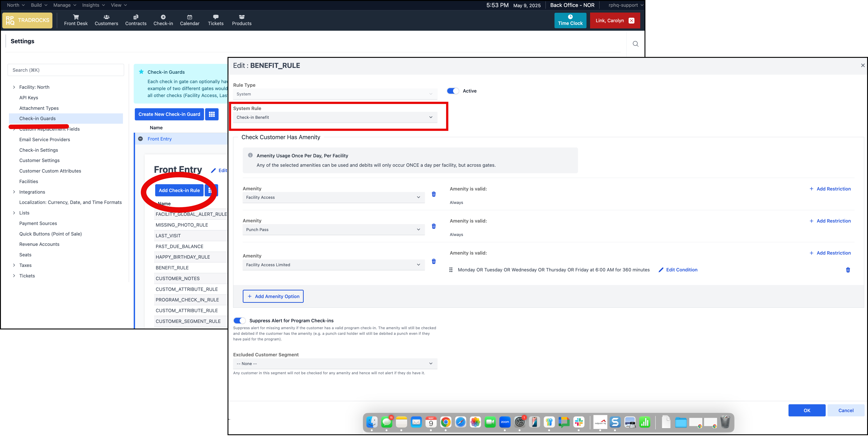The height and width of the screenshot is (437, 868).
Task: Open Tickets from the toolbar
Action: click(216, 20)
